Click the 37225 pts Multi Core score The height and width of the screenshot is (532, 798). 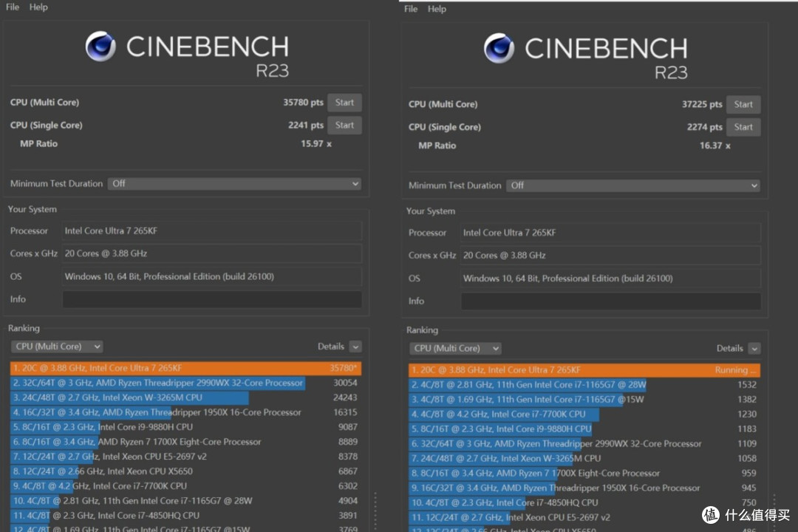coord(702,104)
